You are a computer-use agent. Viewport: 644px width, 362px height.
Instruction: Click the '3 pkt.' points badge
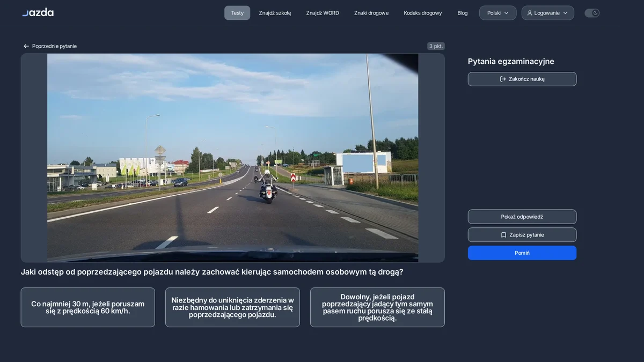pyautogui.click(x=436, y=46)
